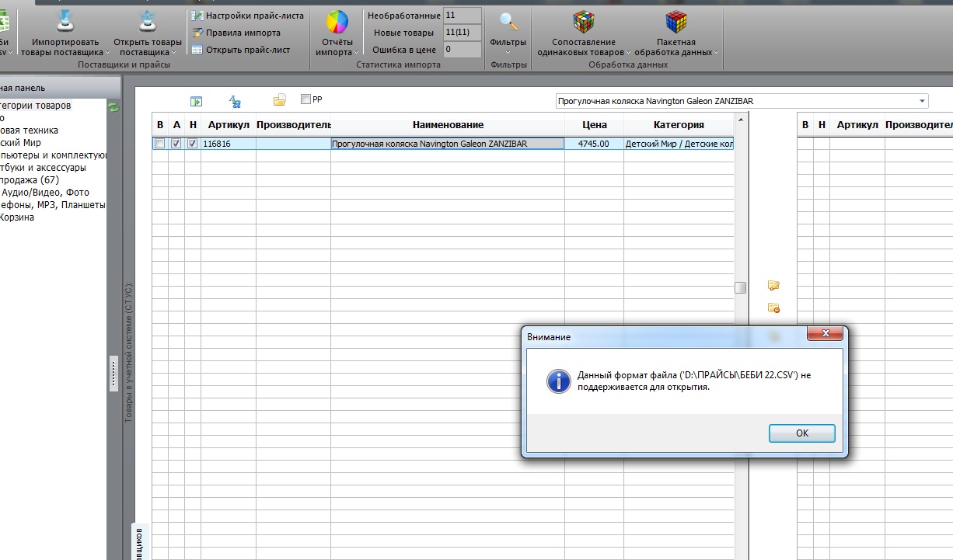Sort by Наименование column header

point(448,124)
